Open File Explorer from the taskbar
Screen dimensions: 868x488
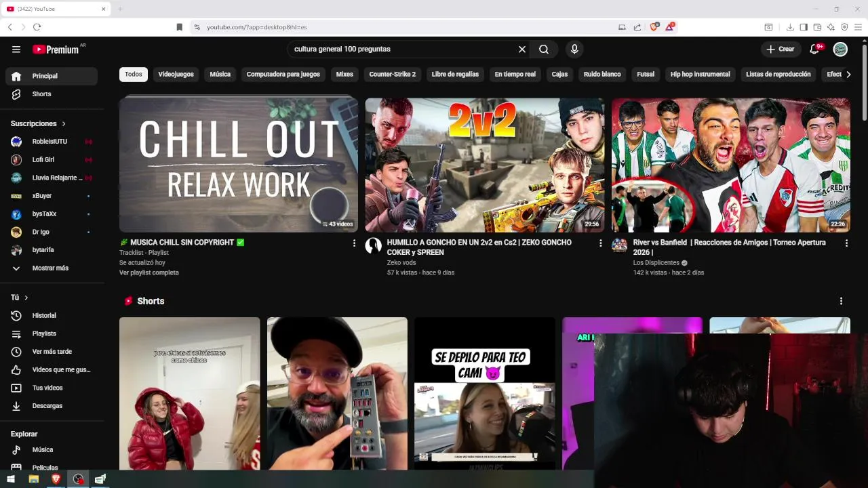click(x=33, y=479)
